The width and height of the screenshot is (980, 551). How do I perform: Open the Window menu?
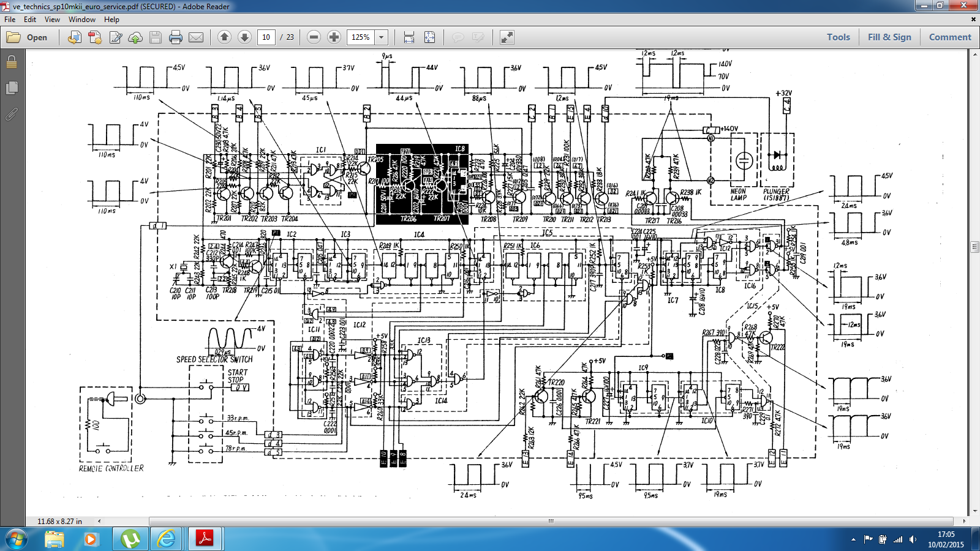click(x=82, y=20)
